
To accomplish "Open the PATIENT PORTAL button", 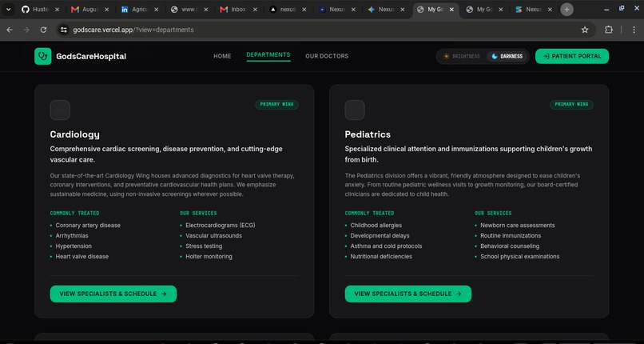I will point(572,56).
